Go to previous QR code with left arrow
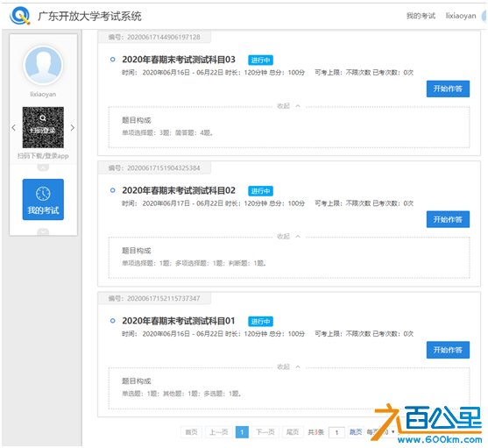 [x=14, y=128]
